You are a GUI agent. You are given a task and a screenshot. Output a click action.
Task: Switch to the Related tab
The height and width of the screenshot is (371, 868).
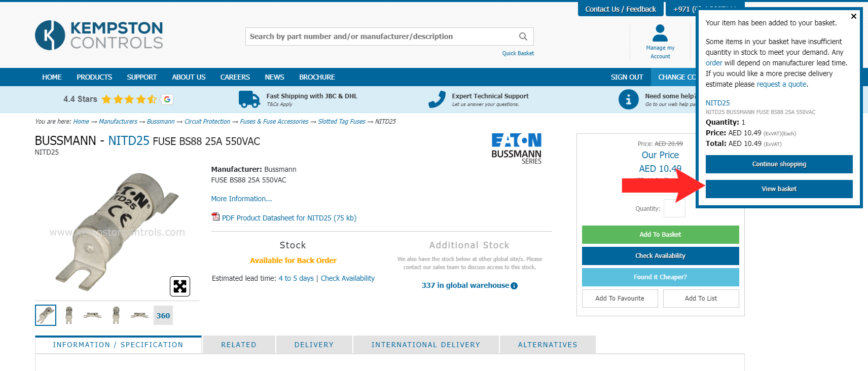pyautogui.click(x=239, y=345)
